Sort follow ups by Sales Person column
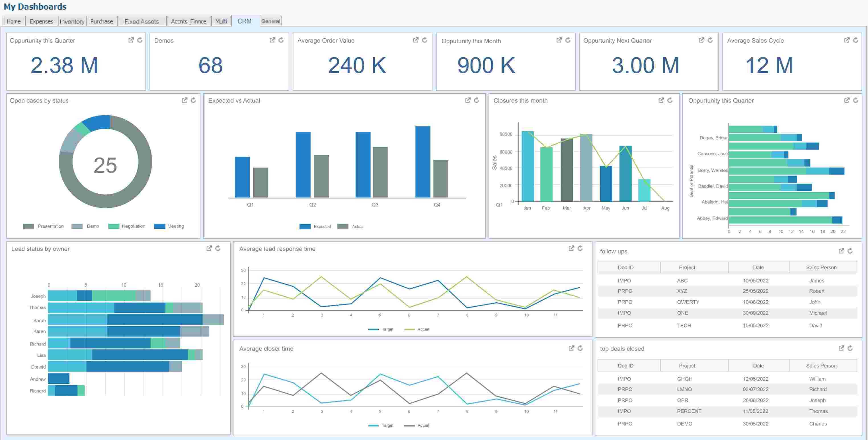The image size is (868, 440). click(821, 267)
